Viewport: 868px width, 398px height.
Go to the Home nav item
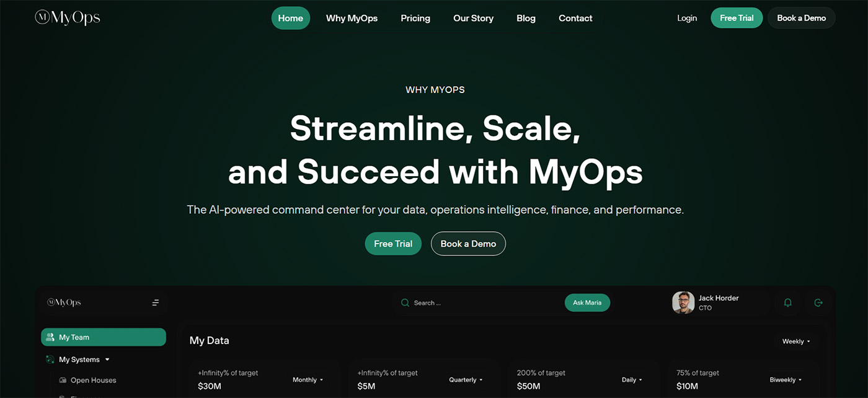click(291, 18)
